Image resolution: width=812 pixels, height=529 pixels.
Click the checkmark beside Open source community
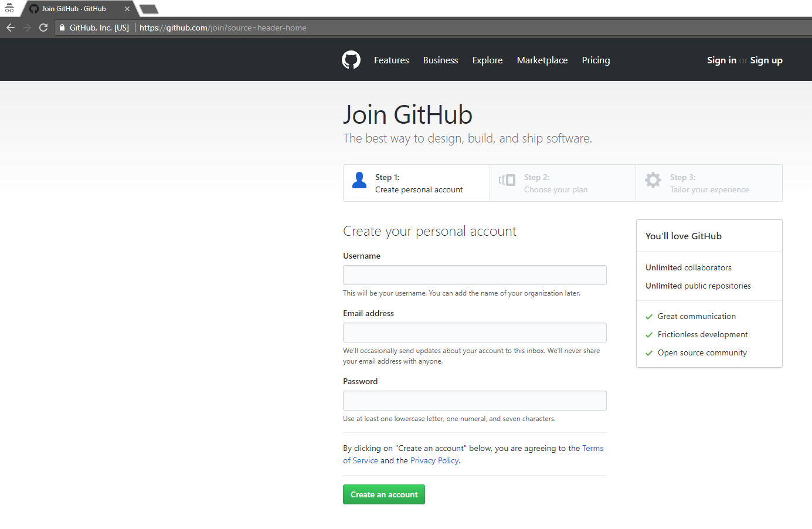tap(649, 353)
